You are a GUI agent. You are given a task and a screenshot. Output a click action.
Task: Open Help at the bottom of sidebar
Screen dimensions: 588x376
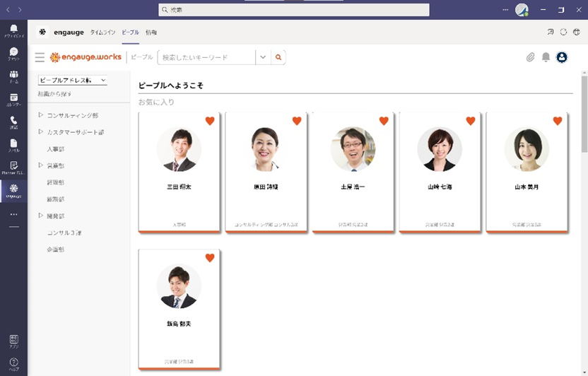[13, 364]
